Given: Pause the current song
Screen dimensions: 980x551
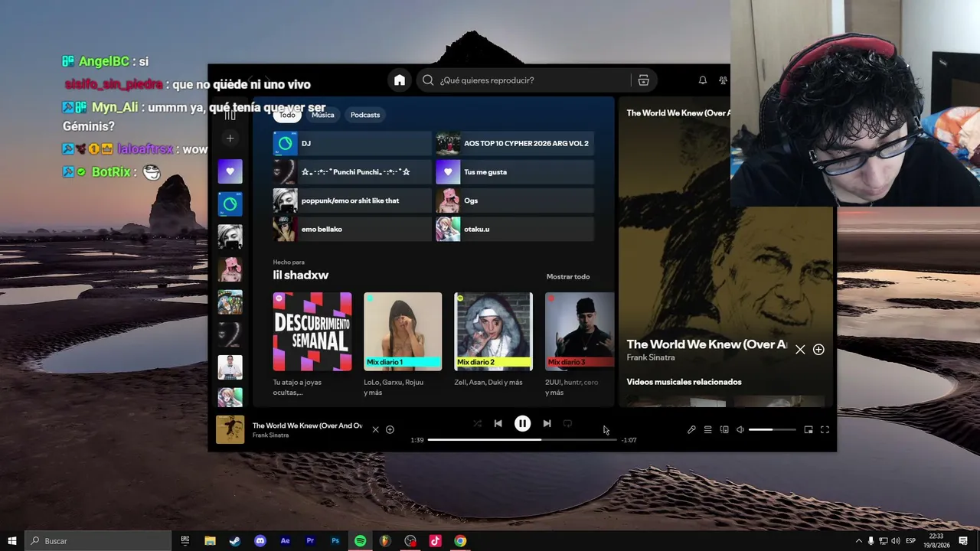Looking at the screenshot, I should [x=522, y=423].
